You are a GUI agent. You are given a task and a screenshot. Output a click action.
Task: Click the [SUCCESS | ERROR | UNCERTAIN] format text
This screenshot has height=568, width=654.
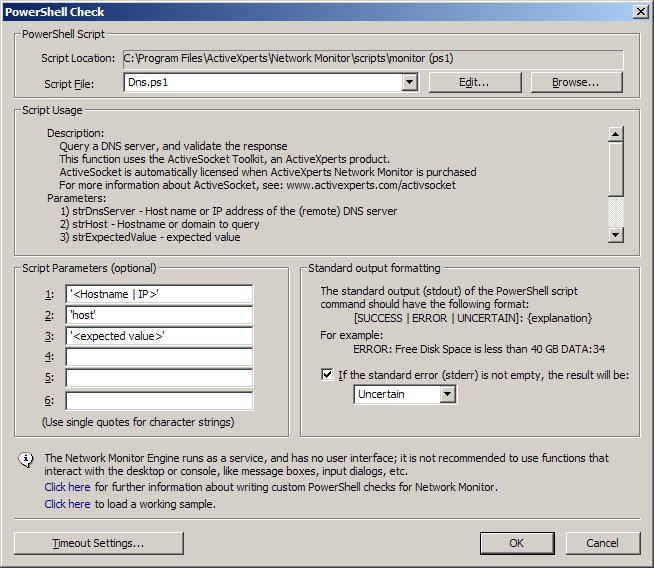click(473, 318)
